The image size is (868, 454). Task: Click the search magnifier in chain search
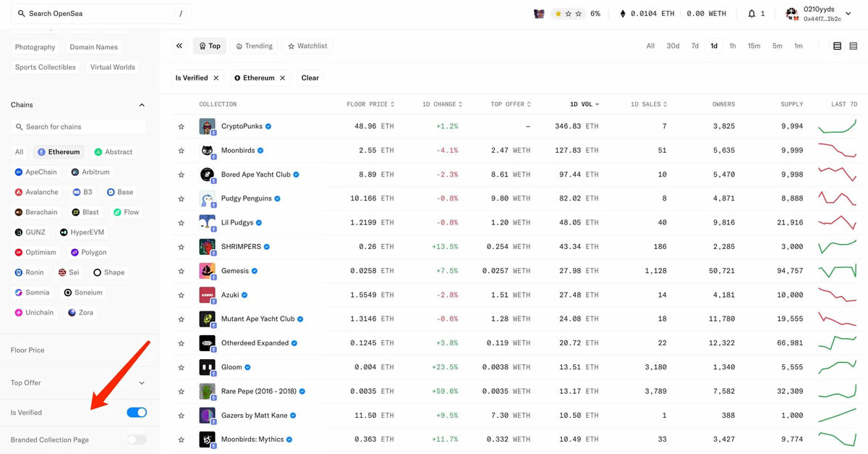click(19, 127)
